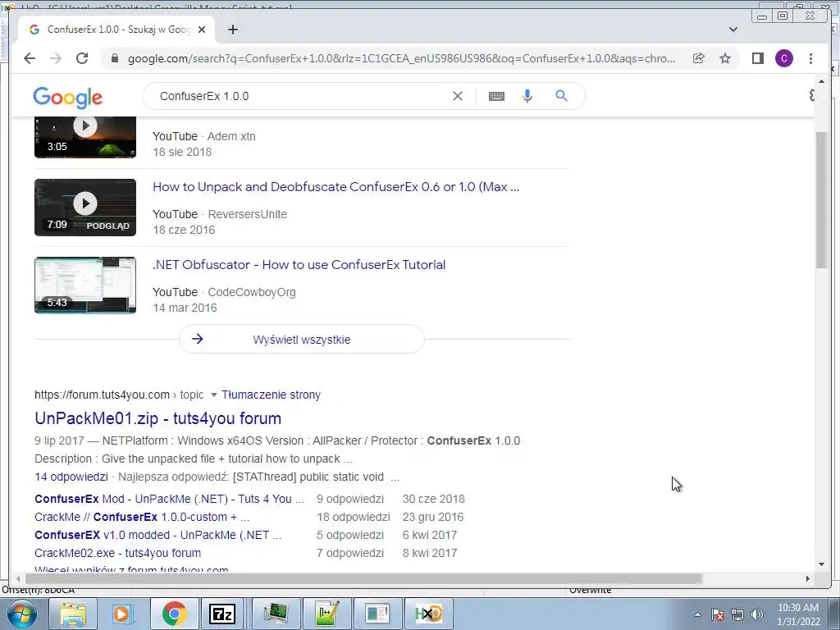Image resolution: width=840 pixels, height=630 pixels.
Task: Open Chrome's three-dot menu
Action: pyautogui.click(x=810, y=58)
